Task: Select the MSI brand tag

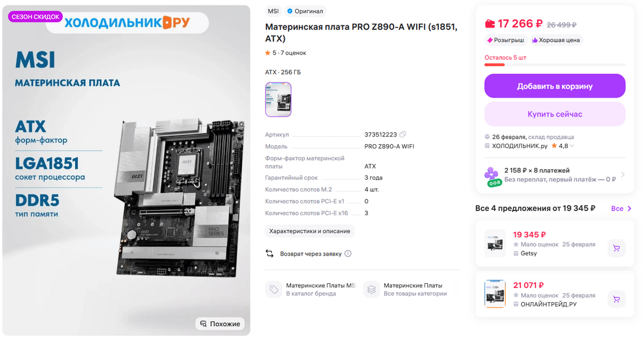Action: click(273, 11)
